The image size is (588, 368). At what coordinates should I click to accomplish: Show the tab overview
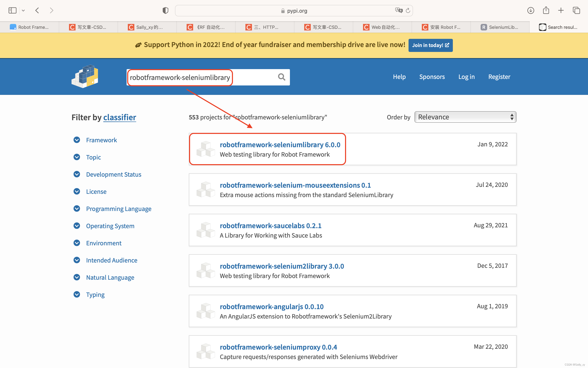576,10
